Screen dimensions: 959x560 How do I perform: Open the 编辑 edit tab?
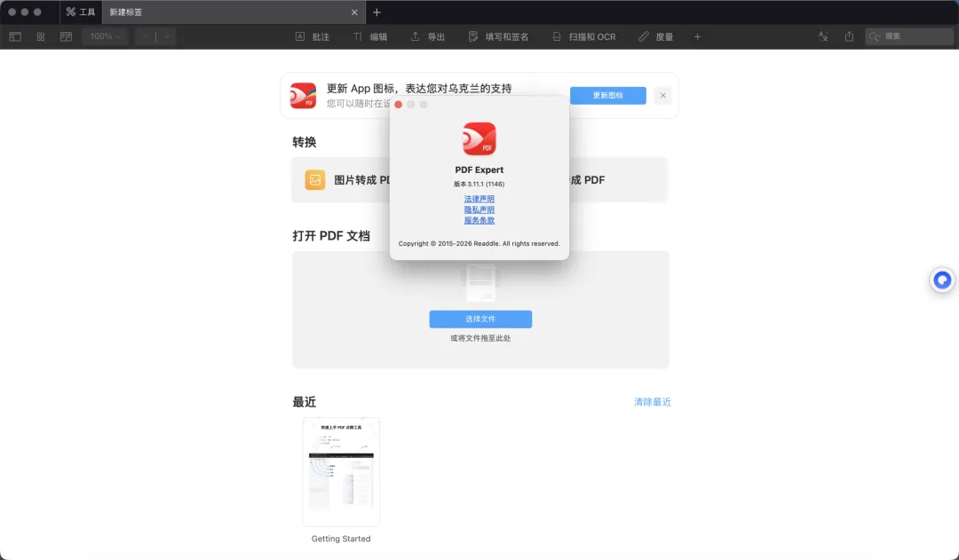pyautogui.click(x=370, y=36)
